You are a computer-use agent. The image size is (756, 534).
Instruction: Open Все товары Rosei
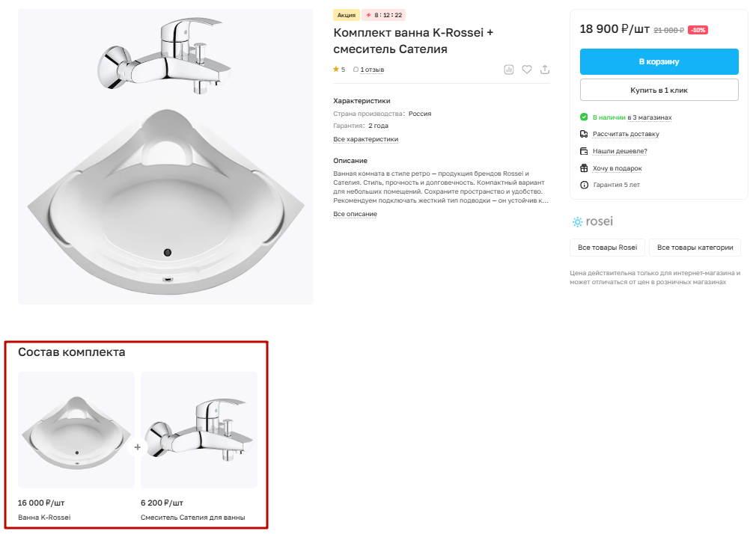(608, 248)
